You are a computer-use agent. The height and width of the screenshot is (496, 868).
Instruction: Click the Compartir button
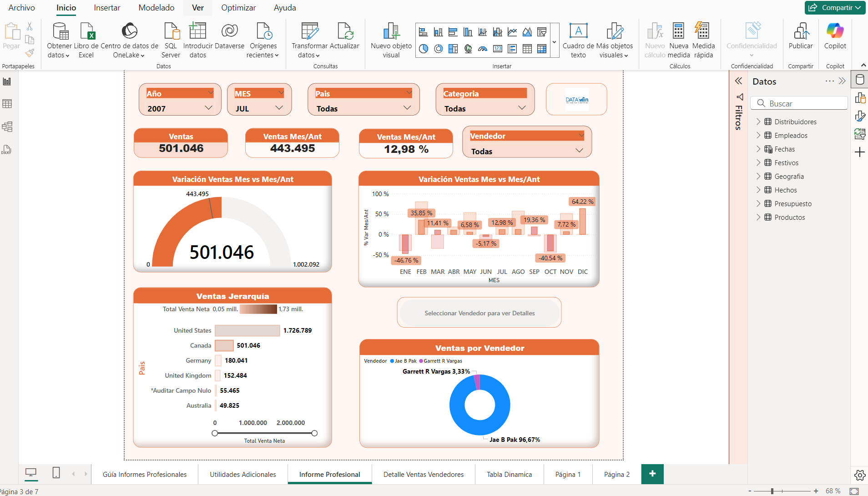tap(835, 8)
